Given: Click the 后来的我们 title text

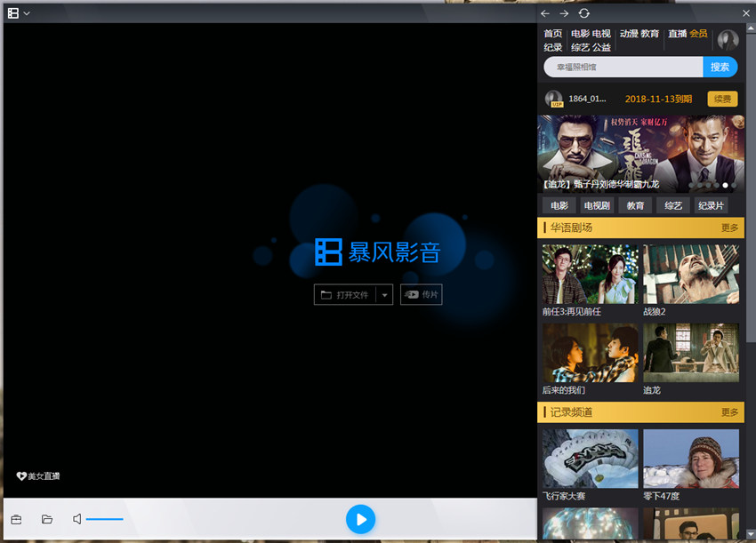Looking at the screenshot, I should [x=564, y=390].
